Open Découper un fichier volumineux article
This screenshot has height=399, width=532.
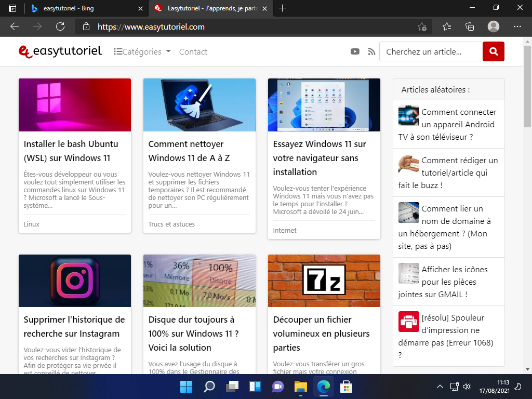tap(321, 334)
